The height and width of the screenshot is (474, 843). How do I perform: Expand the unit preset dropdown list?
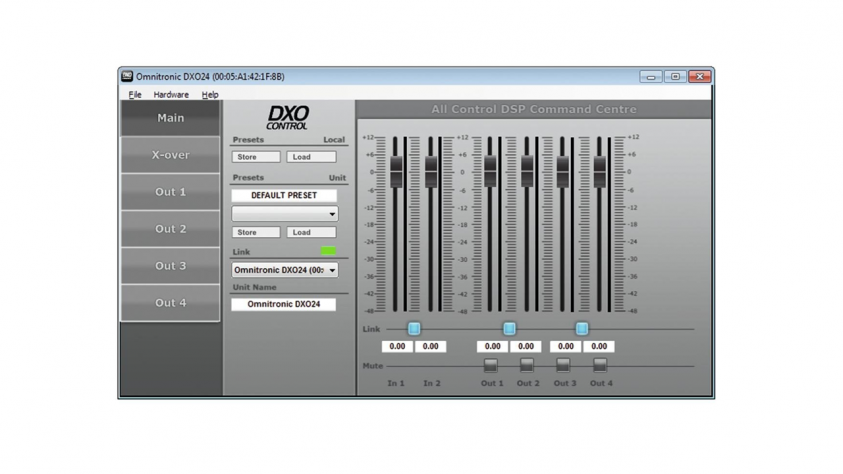coord(284,213)
